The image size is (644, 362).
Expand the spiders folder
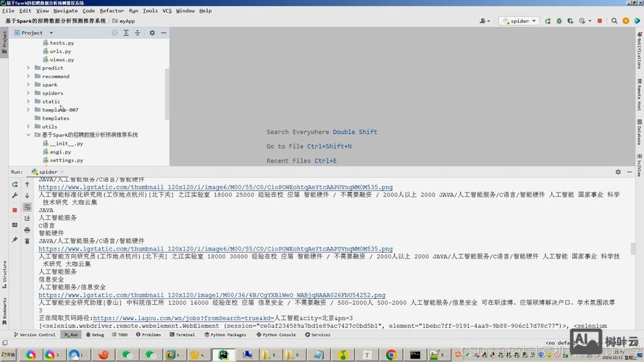(x=28, y=93)
